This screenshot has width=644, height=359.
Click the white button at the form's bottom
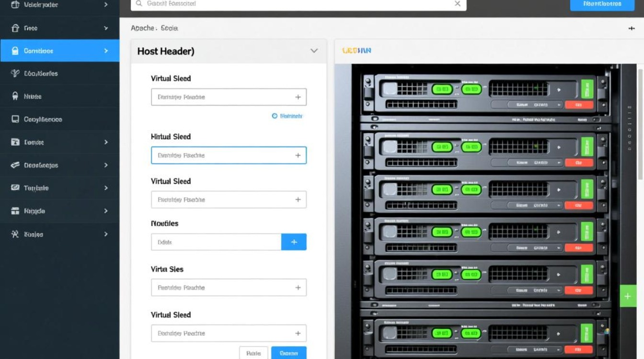click(x=253, y=353)
